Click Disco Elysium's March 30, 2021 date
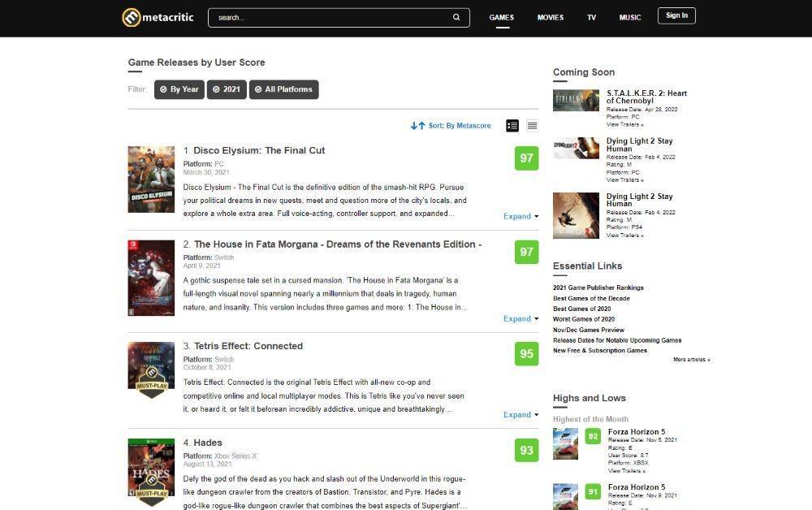Screen dimensions: 812x510 (206, 172)
